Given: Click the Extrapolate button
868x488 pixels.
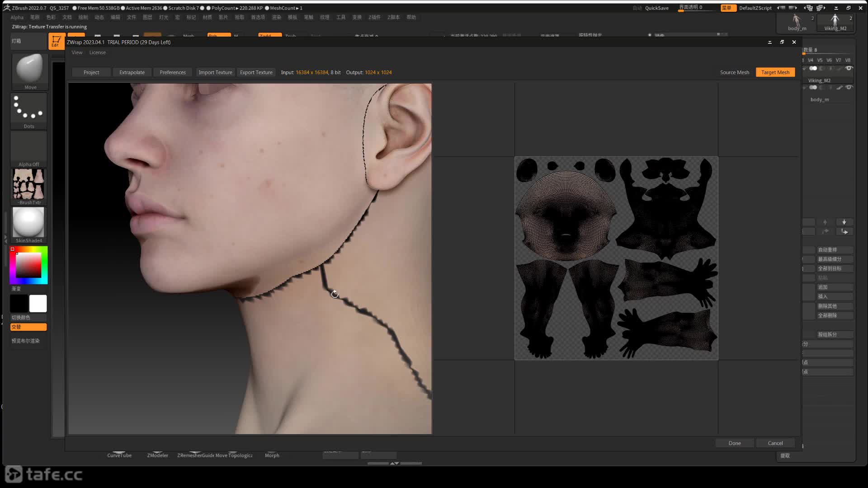Looking at the screenshot, I should pyautogui.click(x=132, y=72).
